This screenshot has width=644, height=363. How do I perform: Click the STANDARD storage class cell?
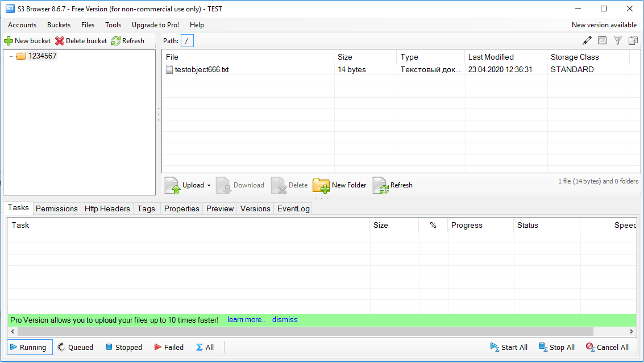click(x=572, y=69)
